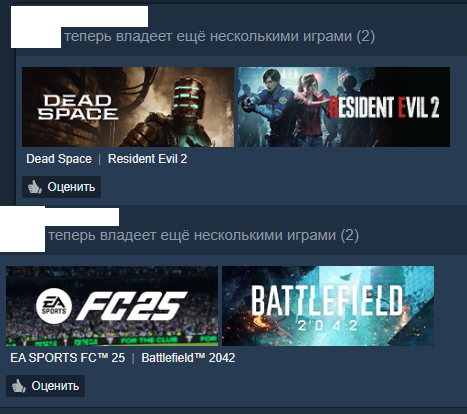
Task: Click the EA Sports circular logo on the FC25 banner
Action: click(x=54, y=306)
